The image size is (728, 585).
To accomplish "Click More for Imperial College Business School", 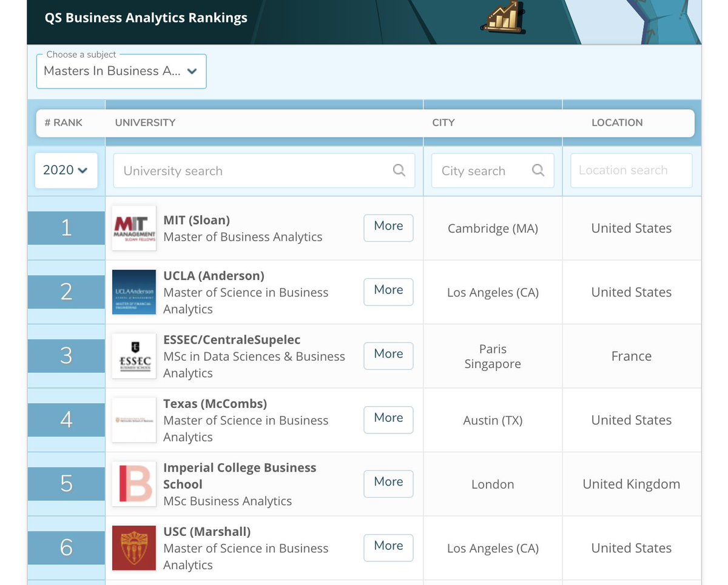I will [x=388, y=484].
